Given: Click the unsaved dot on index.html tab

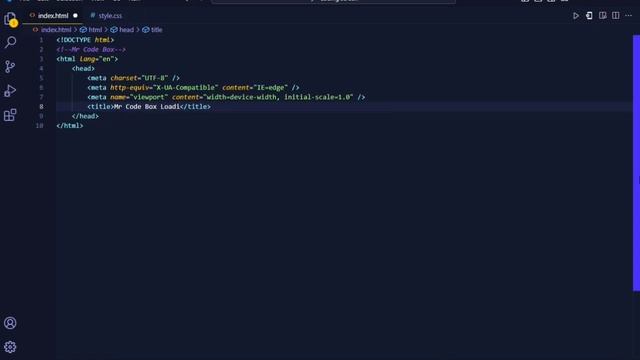Looking at the screenshot, I should coord(75,16).
